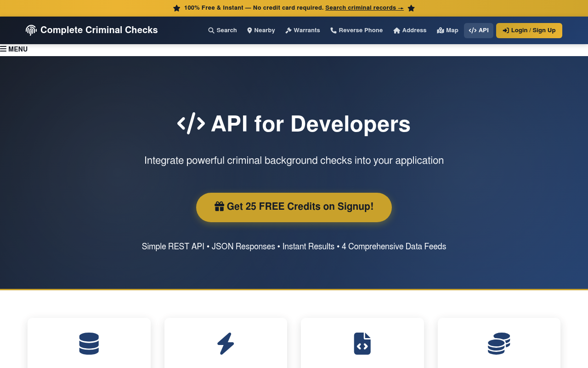Image resolution: width=588 pixels, height=368 pixels.
Task: Click the large code icon in the hero heading
Action: (x=191, y=123)
